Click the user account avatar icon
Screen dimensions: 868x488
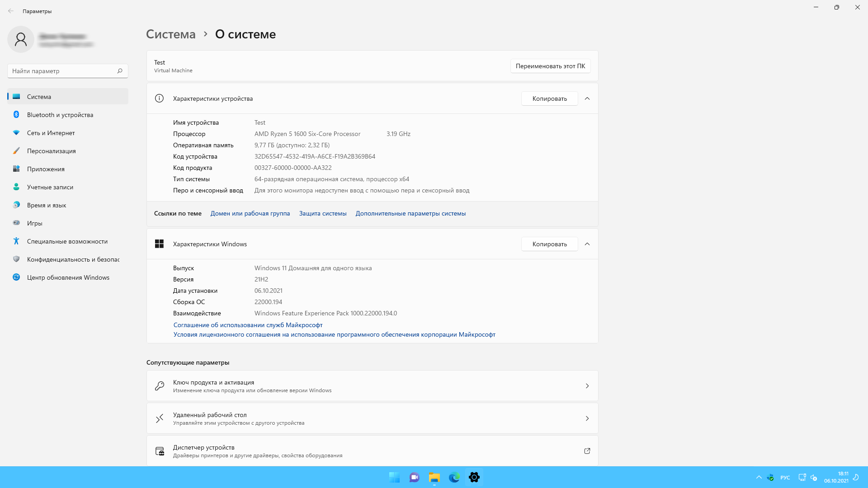21,39
